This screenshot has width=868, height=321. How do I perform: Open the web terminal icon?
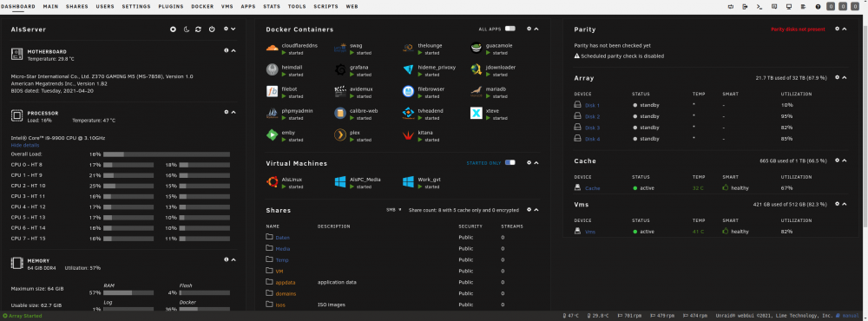pos(759,7)
